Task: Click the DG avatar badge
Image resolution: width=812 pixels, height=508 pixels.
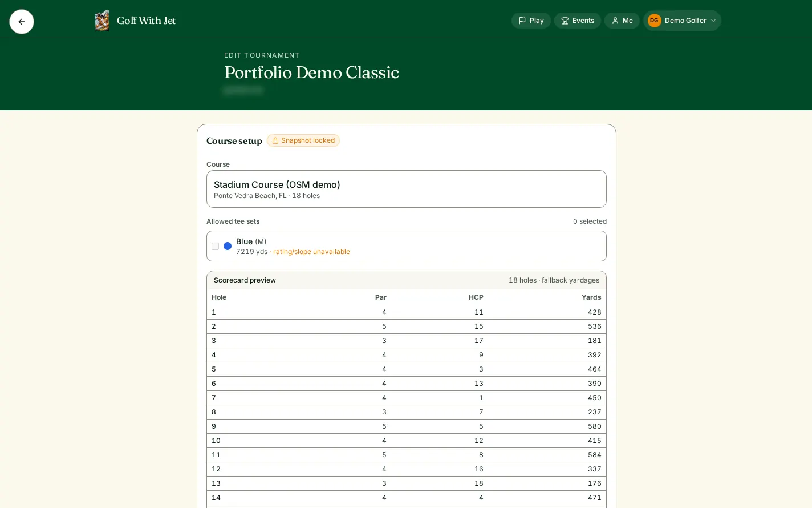Action: (x=654, y=21)
